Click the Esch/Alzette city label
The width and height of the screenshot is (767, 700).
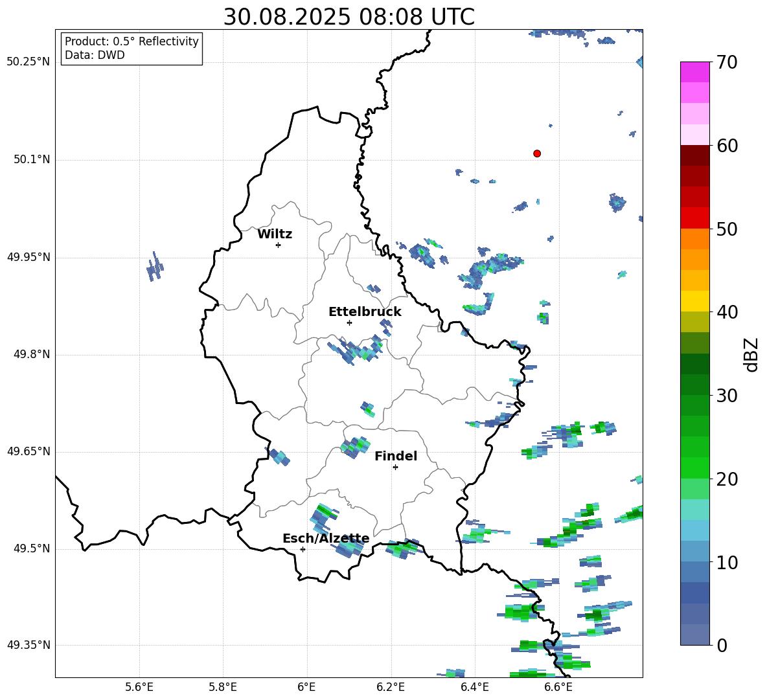pos(326,539)
